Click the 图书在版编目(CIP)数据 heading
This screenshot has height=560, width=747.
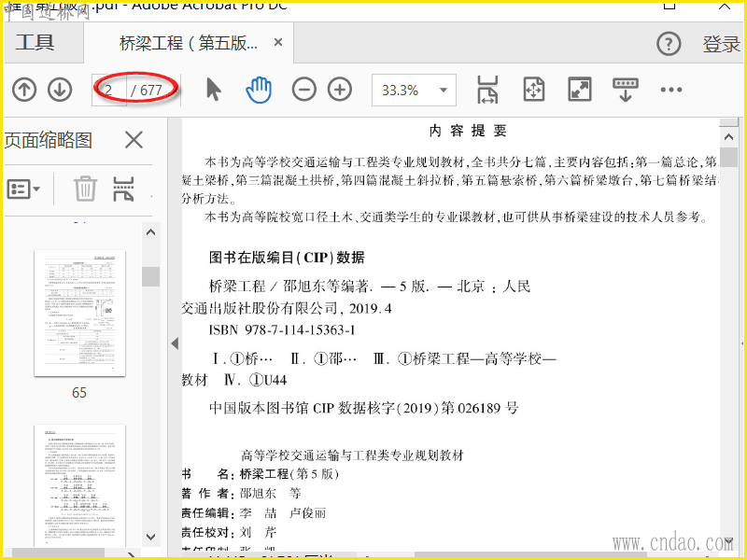coord(287,258)
